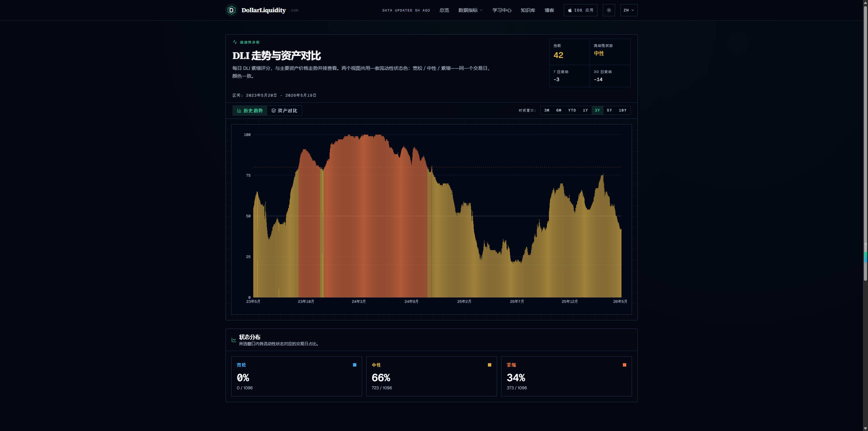Open the 总览 navigation item
This screenshot has height=431, width=868.
(444, 10)
